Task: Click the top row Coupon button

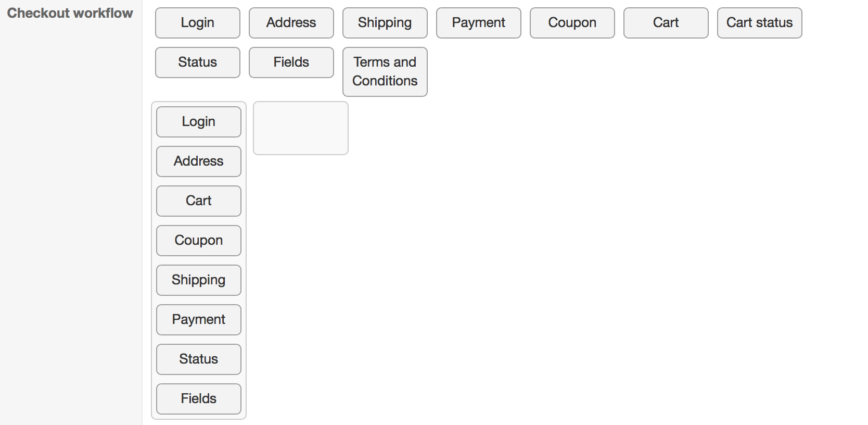Action: (x=572, y=23)
